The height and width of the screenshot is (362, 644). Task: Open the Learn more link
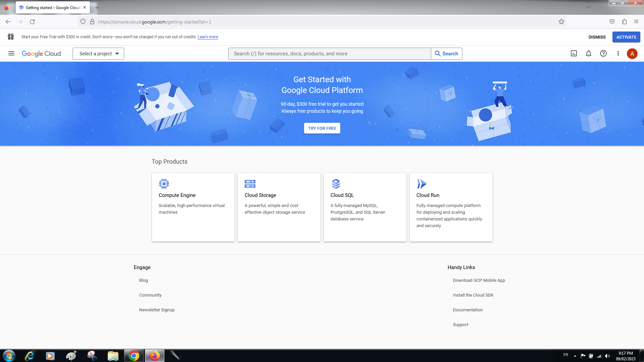208,37
